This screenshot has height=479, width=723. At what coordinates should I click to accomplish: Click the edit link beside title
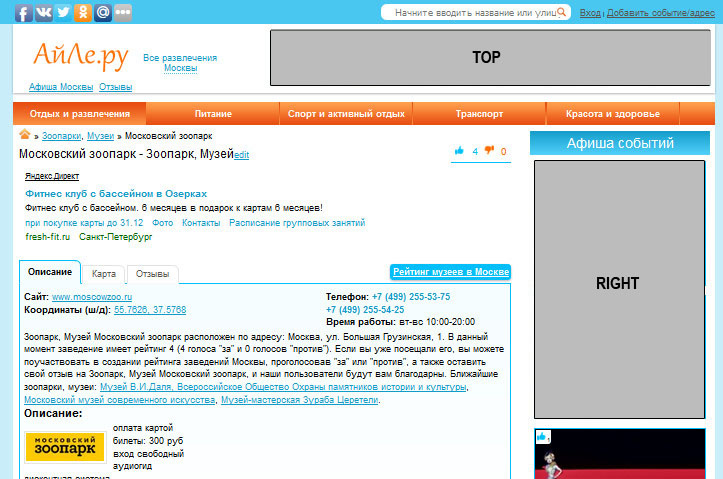tap(242, 155)
